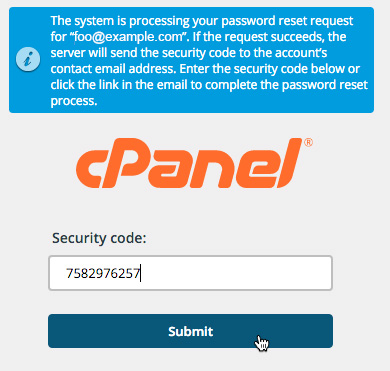Image resolution: width=390 pixels, height=371 pixels.
Task: Click the empty area of security code box
Action: [237, 273]
